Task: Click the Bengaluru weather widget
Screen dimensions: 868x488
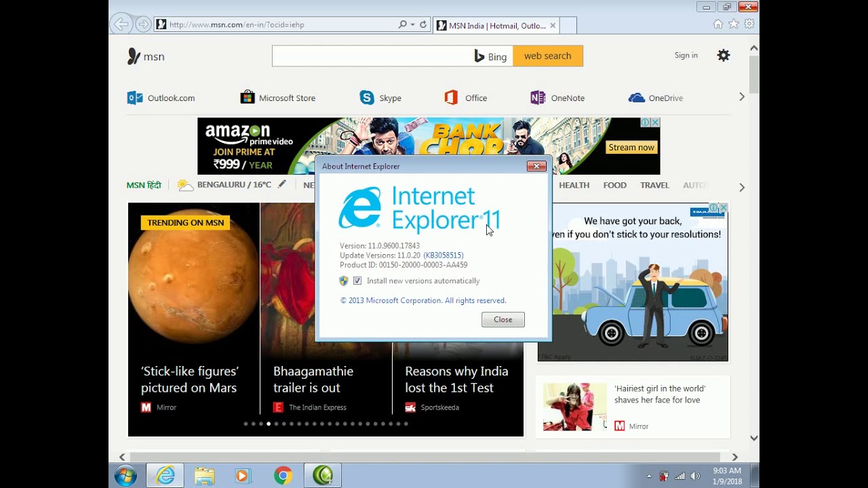Action: pos(224,184)
